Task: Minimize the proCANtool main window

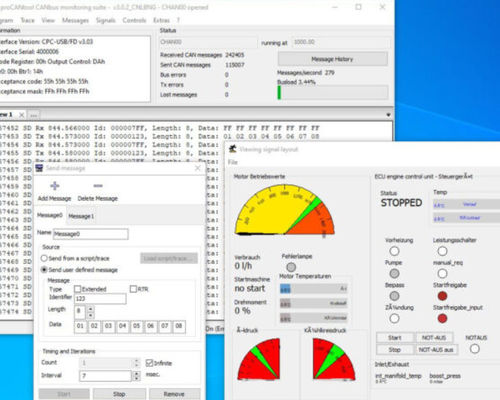Action: 335,7
